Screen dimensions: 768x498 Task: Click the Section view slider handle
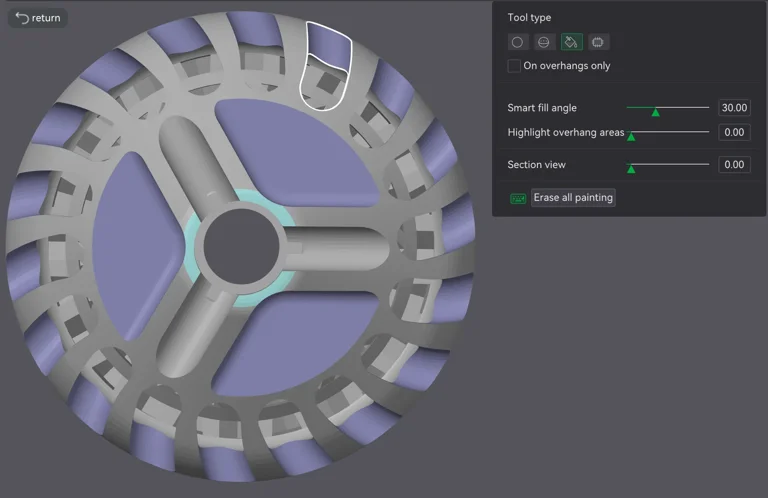pos(631,169)
